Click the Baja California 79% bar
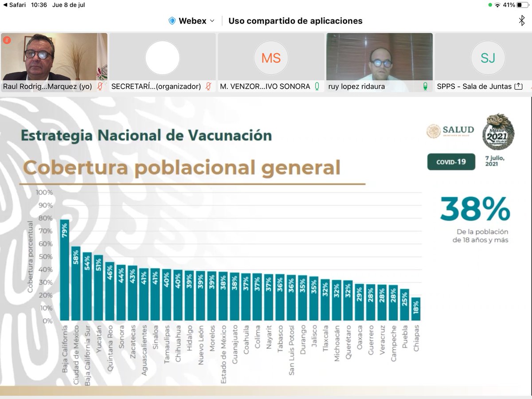The image size is (532, 399). (65, 268)
